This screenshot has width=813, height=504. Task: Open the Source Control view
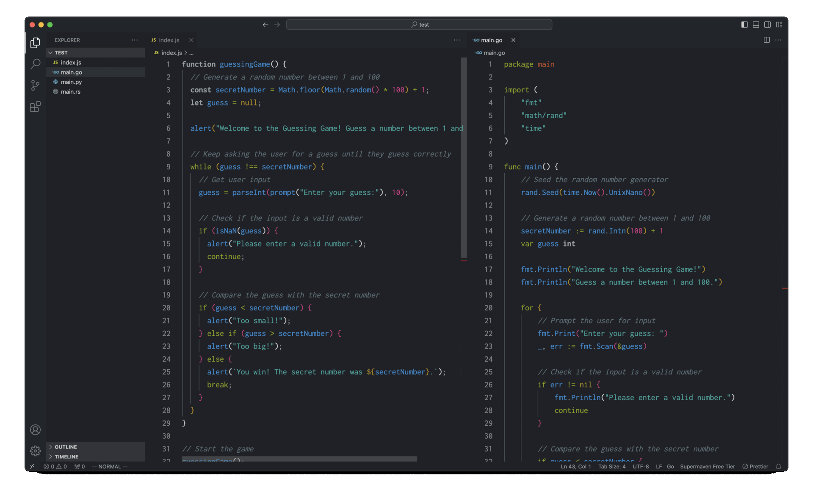[36, 85]
